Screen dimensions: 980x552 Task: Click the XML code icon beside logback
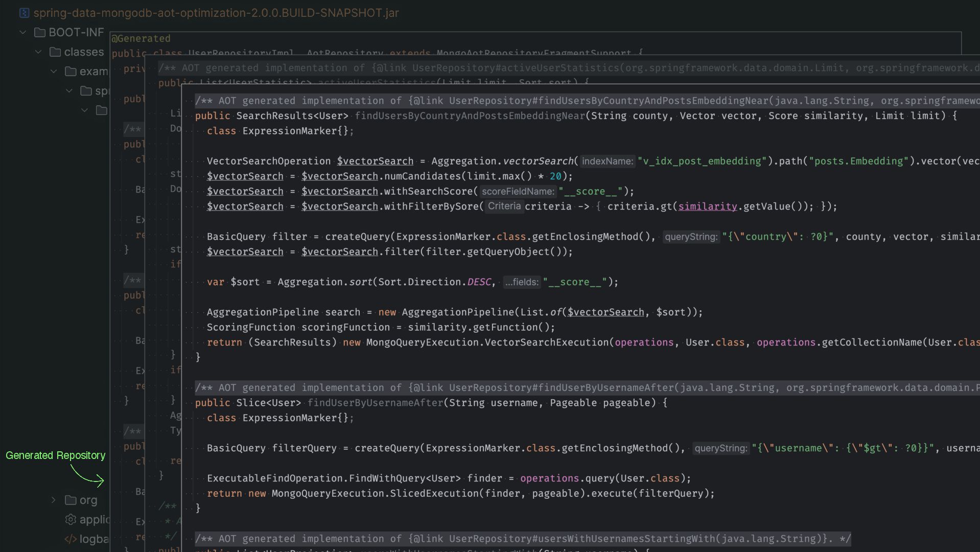tap(71, 539)
